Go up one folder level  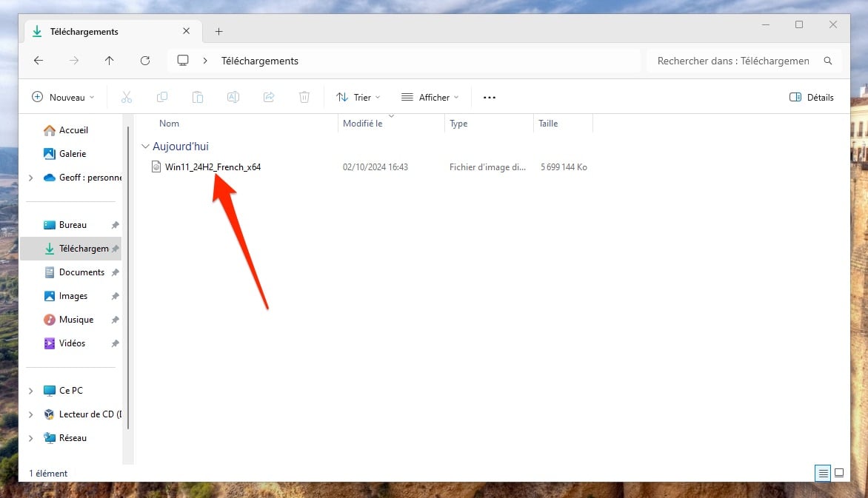coord(109,61)
